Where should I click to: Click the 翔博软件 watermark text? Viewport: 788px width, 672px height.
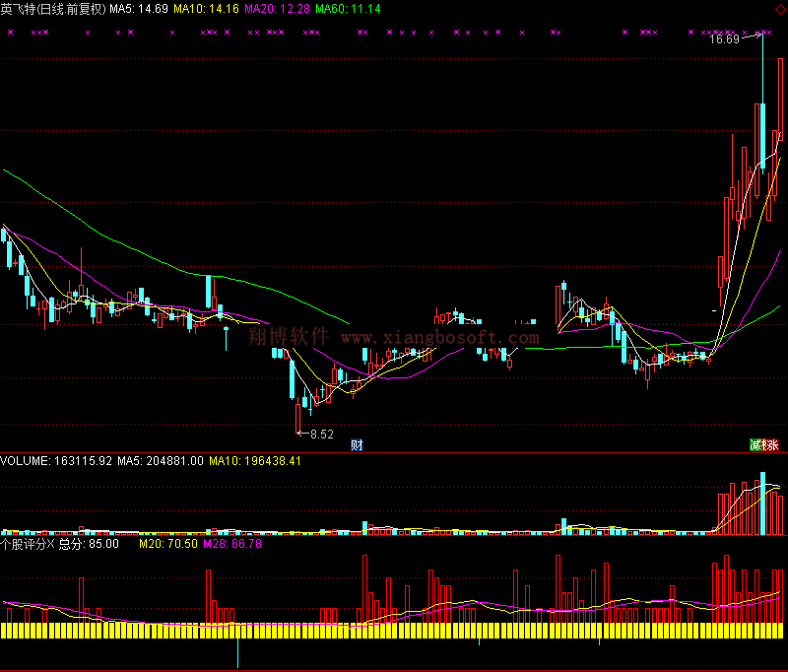[x=288, y=337]
